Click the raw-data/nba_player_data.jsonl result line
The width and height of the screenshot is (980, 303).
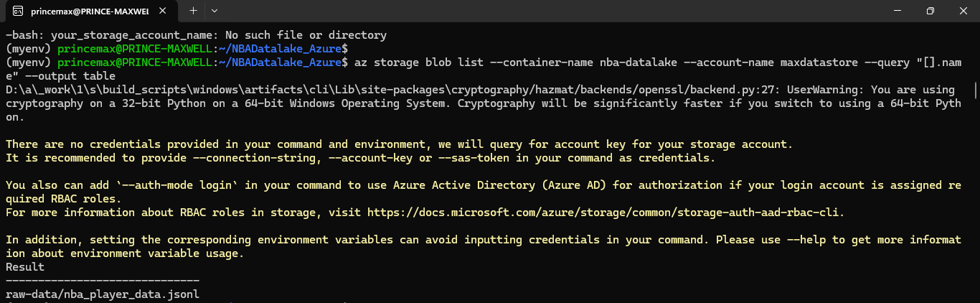103,294
